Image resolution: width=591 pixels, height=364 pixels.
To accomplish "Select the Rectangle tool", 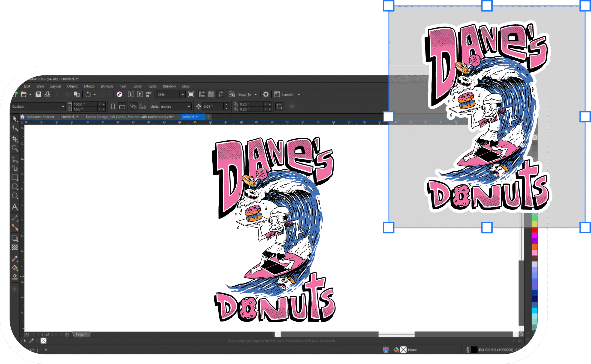I will pos(15,178).
